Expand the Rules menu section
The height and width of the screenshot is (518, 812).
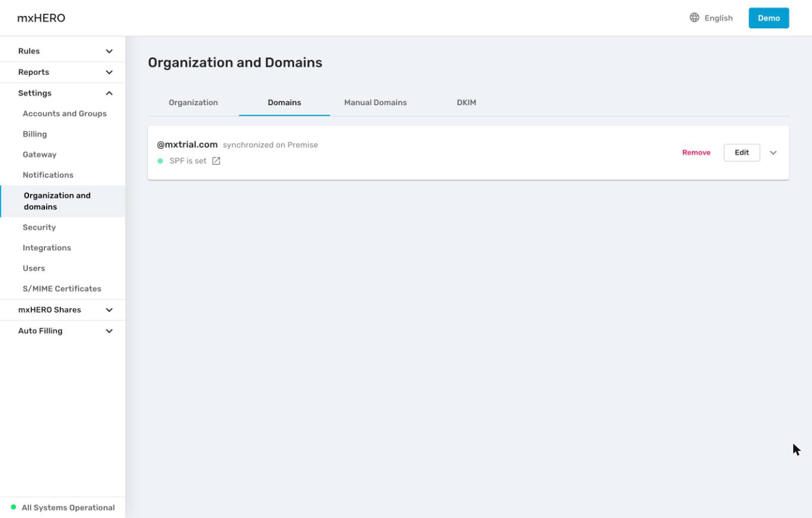(63, 51)
